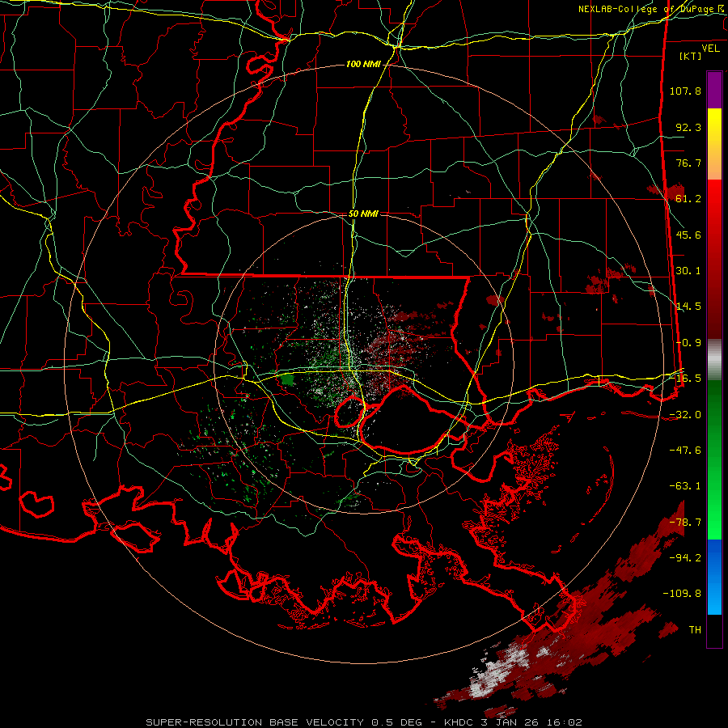Click the 92.3 velocity scale value
728x728 pixels.
tap(688, 127)
